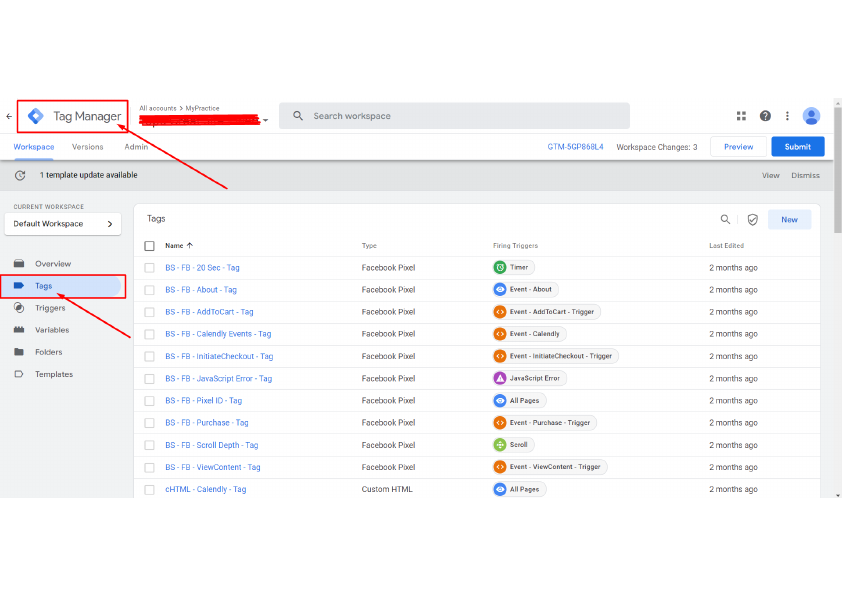Click the Preview button

pos(738,147)
